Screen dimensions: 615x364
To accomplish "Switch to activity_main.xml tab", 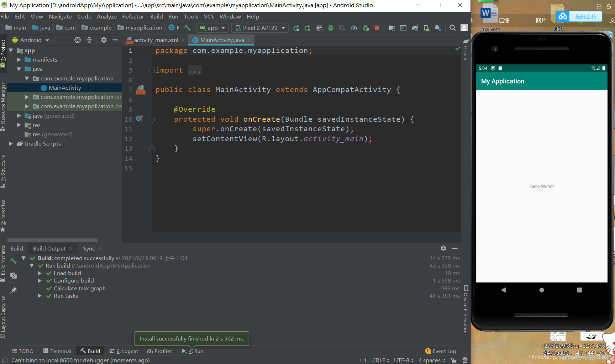I will [x=156, y=40].
